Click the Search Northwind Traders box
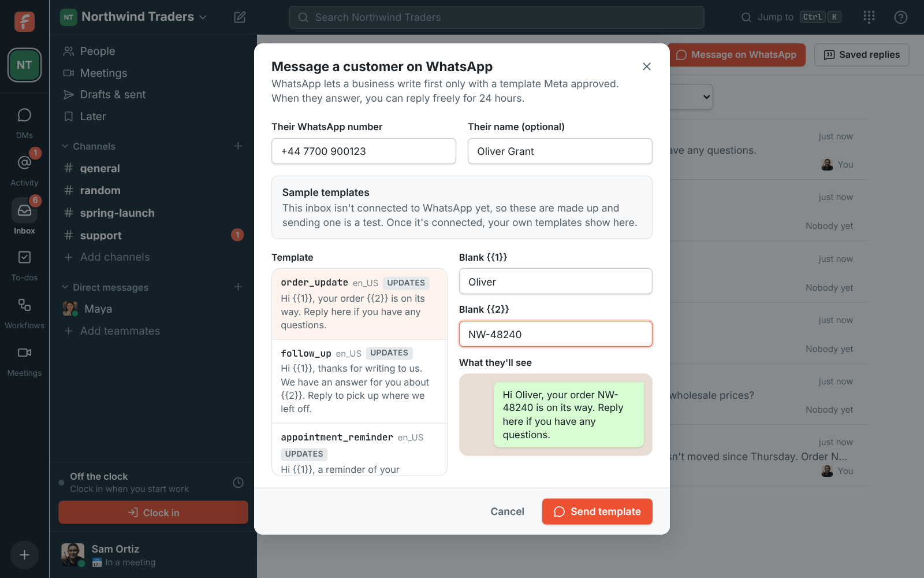The image size is (924, 578). pyautogui.click(x=497, y=17)
